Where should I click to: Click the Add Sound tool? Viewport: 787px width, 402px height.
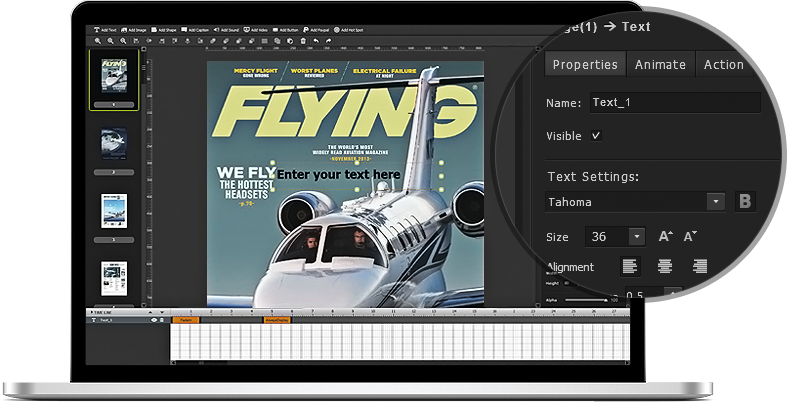click(x=226, y=30)
